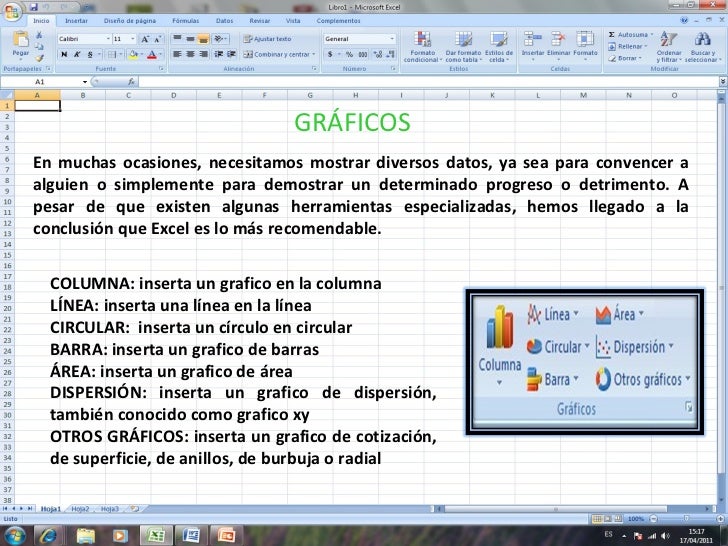Click Formato cells button

(x=585, y=46)
